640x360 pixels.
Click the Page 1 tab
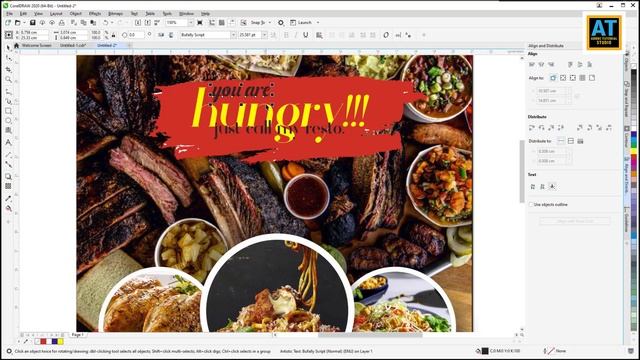pos(78,335)
